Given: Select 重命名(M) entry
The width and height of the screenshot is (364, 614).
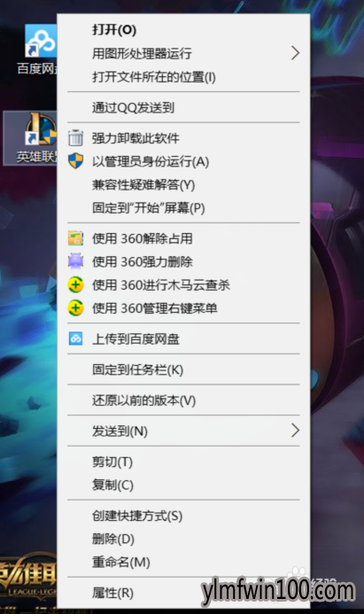Looking at the screenshot, I should [121, 563].
